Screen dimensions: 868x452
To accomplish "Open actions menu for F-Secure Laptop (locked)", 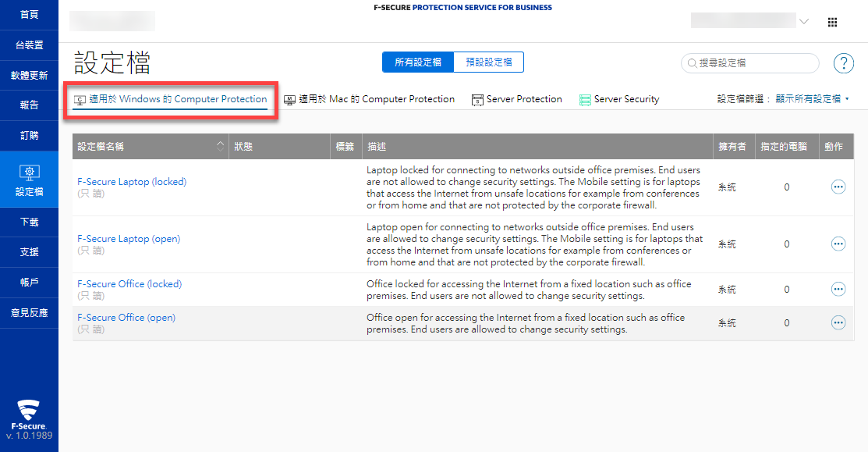I will (838, 187).
